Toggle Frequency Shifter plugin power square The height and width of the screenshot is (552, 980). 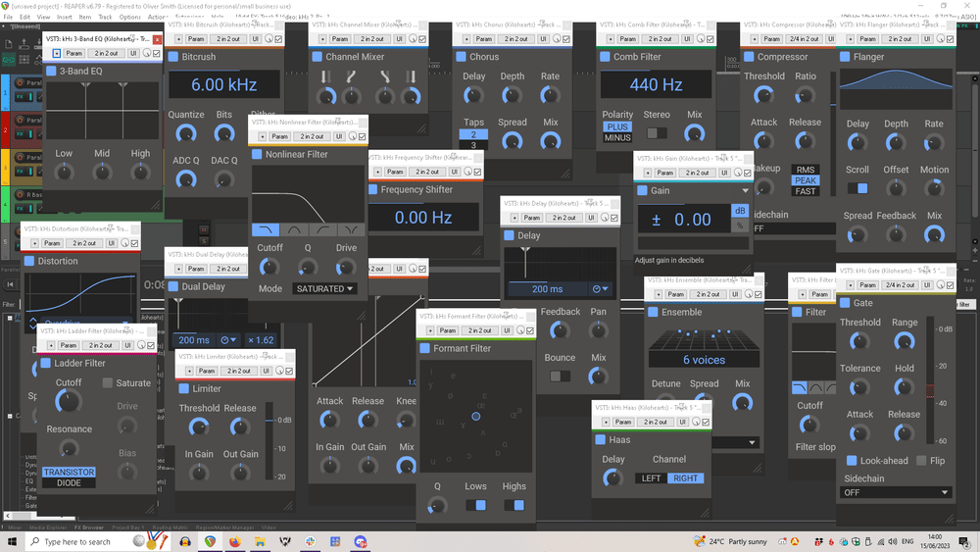(373, 189)
